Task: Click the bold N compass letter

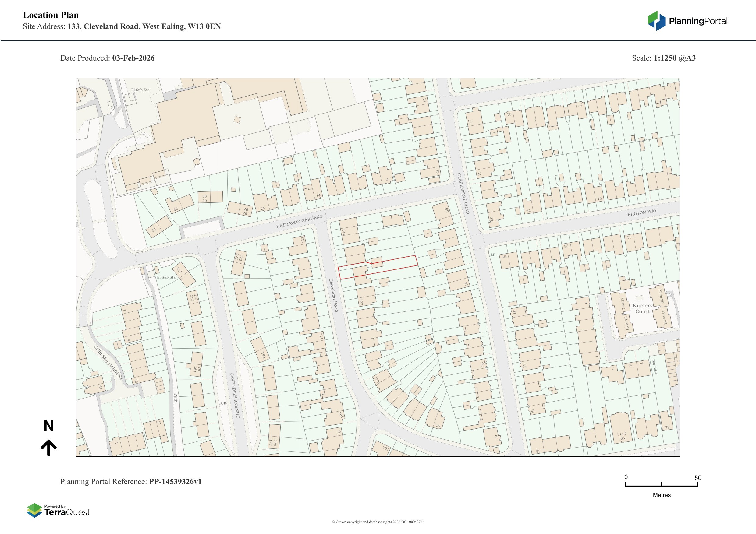Action: tap(49, 426)
